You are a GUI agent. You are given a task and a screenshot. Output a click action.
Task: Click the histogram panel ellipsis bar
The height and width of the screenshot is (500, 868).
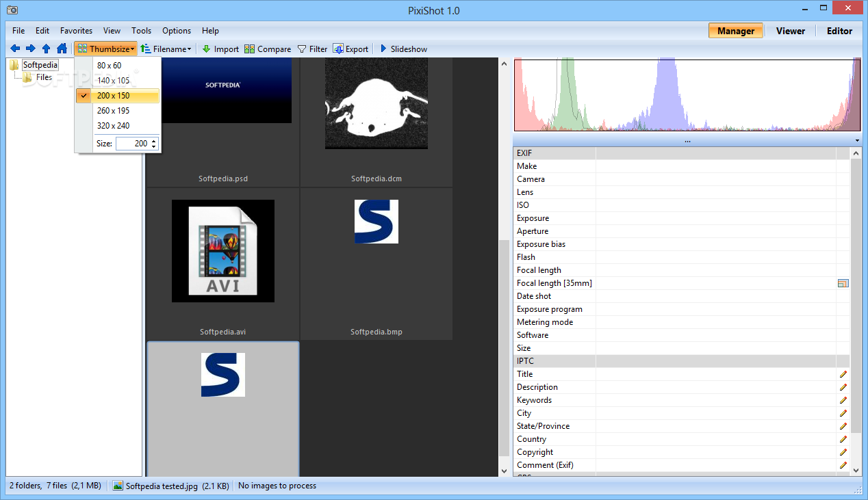[687, 140]
